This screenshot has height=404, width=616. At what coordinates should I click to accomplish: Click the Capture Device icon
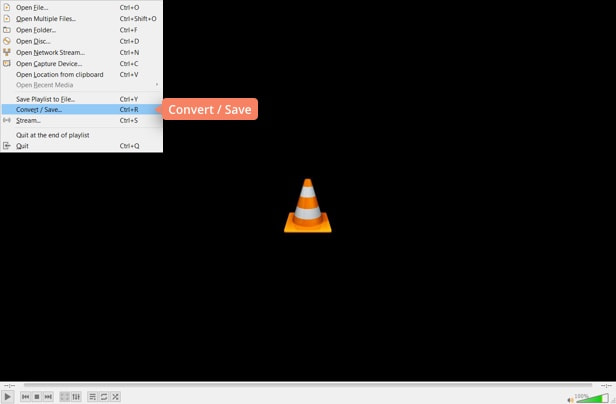[7, 63]
